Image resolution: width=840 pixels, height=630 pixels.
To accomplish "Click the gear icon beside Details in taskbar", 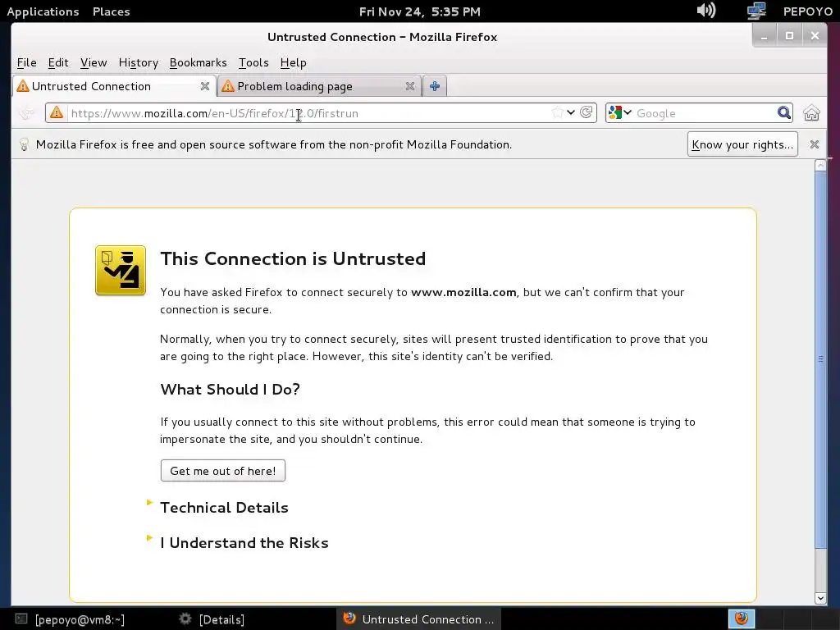I will pos(185,619).
